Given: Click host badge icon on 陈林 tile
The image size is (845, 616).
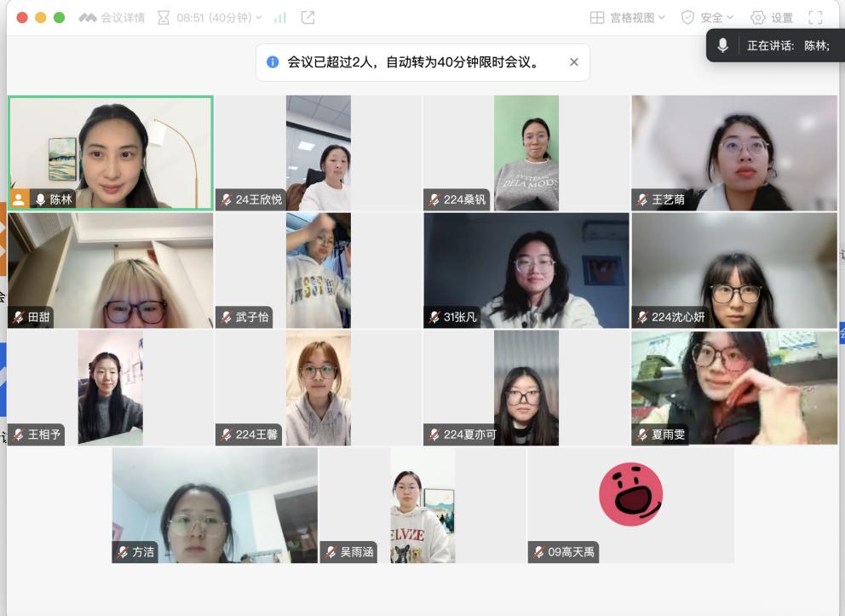Looking at the screenshot, I should coord(19,199).
